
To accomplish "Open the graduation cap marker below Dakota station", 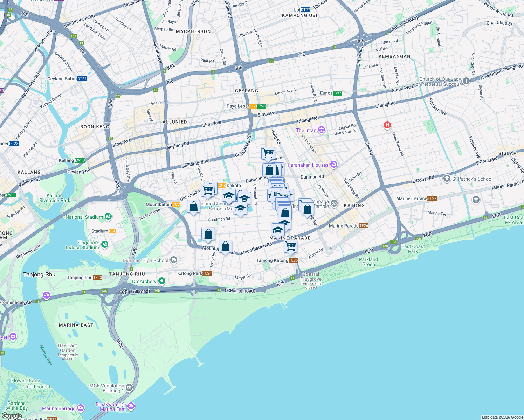I will (x=229, y=196).
